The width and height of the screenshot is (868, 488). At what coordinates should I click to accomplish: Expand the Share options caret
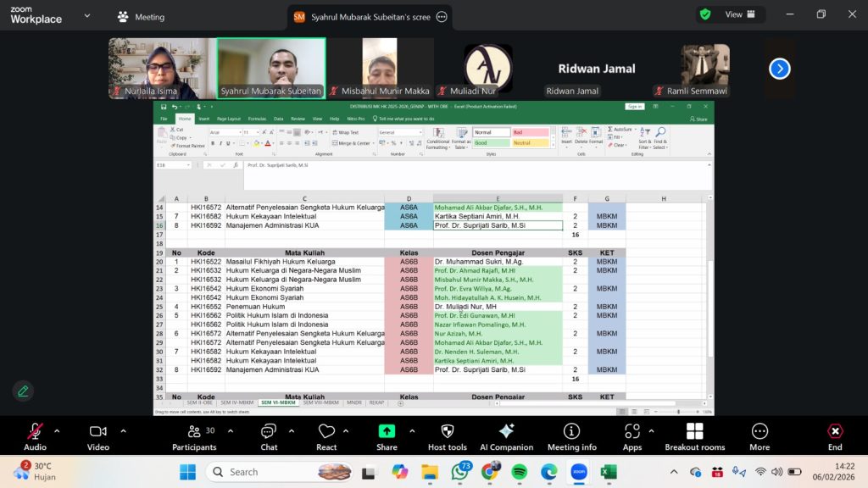point(410,430)
